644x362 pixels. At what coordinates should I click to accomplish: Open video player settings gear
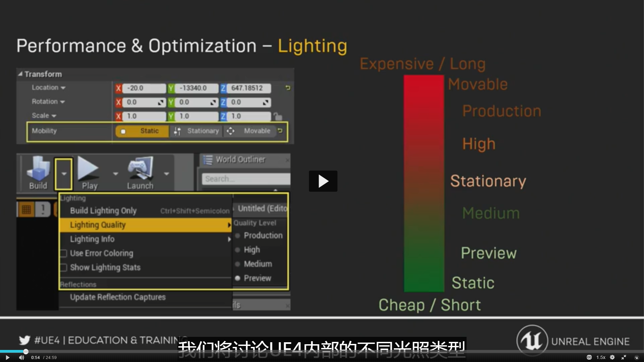tap(612, 357)
